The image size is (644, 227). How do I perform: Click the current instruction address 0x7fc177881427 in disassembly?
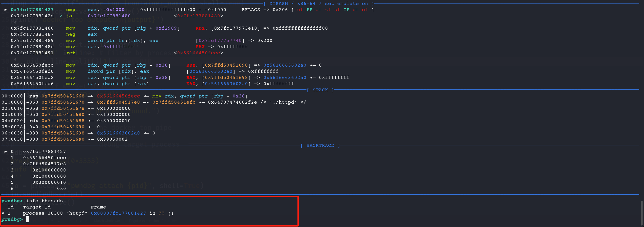click(32, 10)
